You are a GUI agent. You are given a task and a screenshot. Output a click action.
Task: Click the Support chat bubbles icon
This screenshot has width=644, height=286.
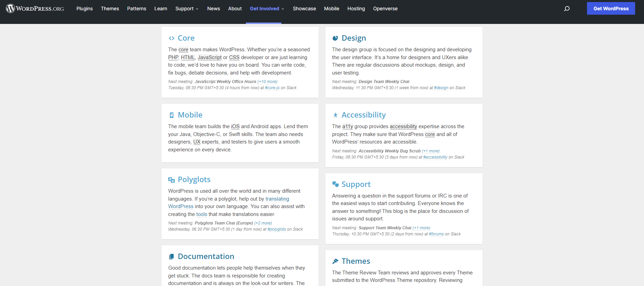click(335, 185)
